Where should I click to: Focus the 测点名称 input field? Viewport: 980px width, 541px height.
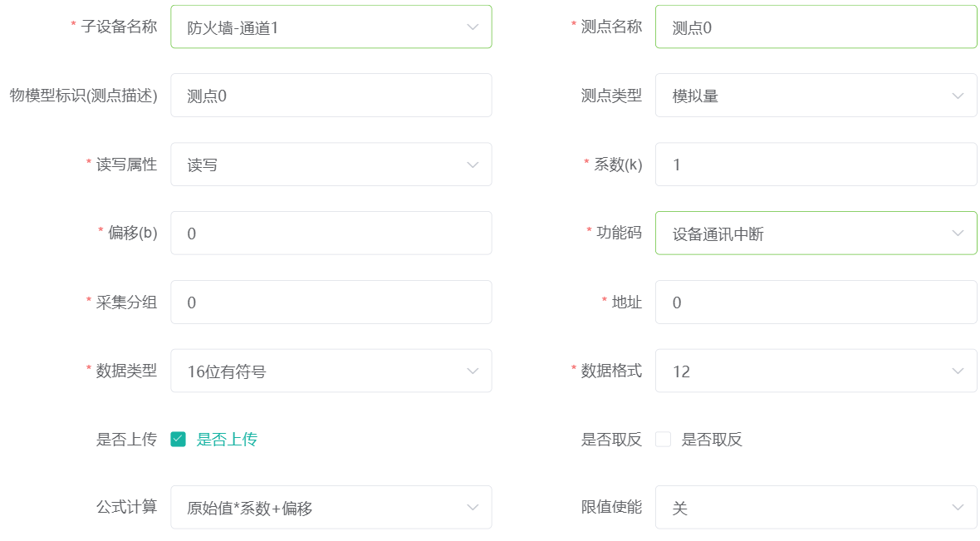click(x=816, y=27)
